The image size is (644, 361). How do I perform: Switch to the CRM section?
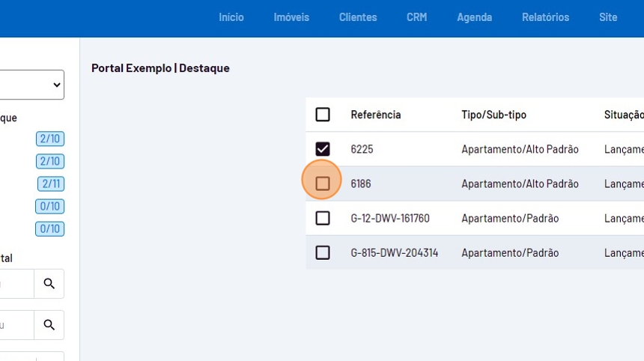point(417,17)
